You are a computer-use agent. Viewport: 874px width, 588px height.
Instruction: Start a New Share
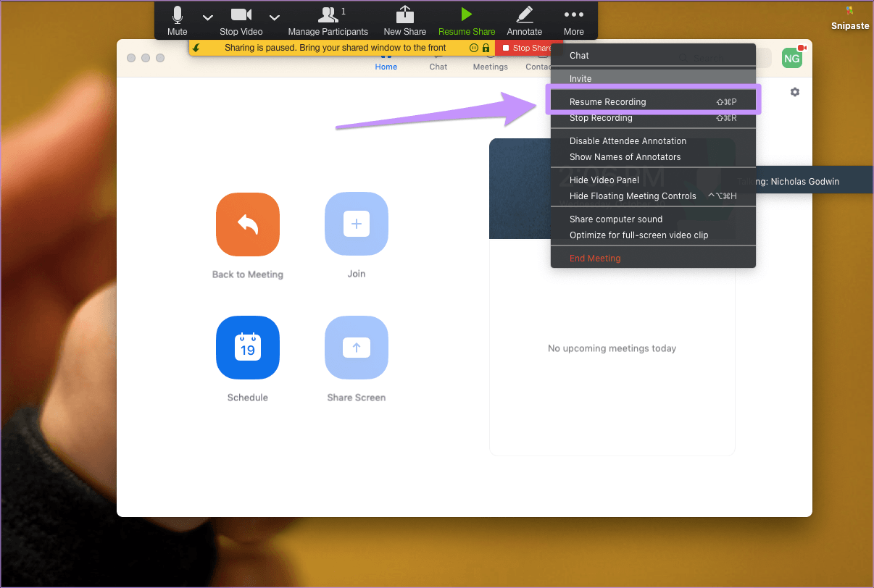[404, 21]
